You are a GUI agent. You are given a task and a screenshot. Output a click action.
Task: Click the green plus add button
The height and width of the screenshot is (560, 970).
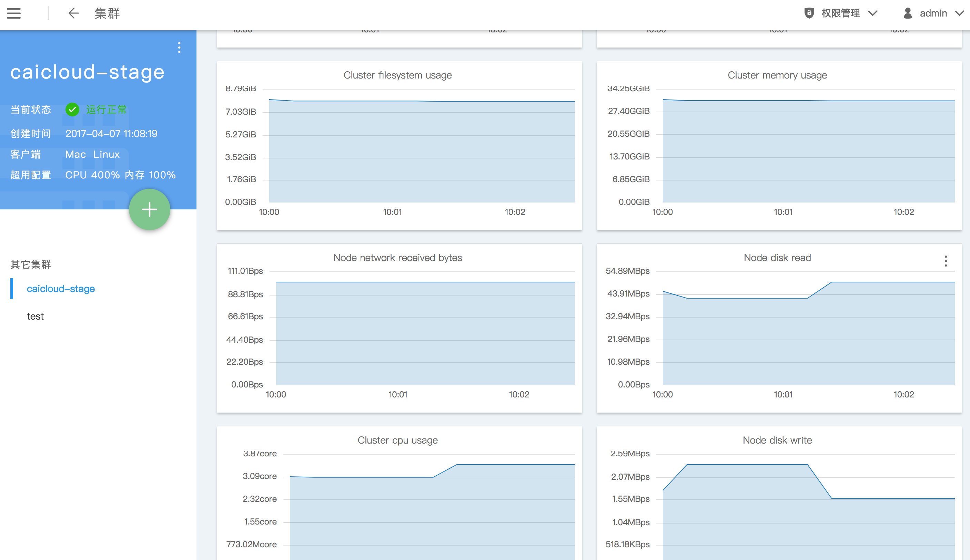point(149,210)
